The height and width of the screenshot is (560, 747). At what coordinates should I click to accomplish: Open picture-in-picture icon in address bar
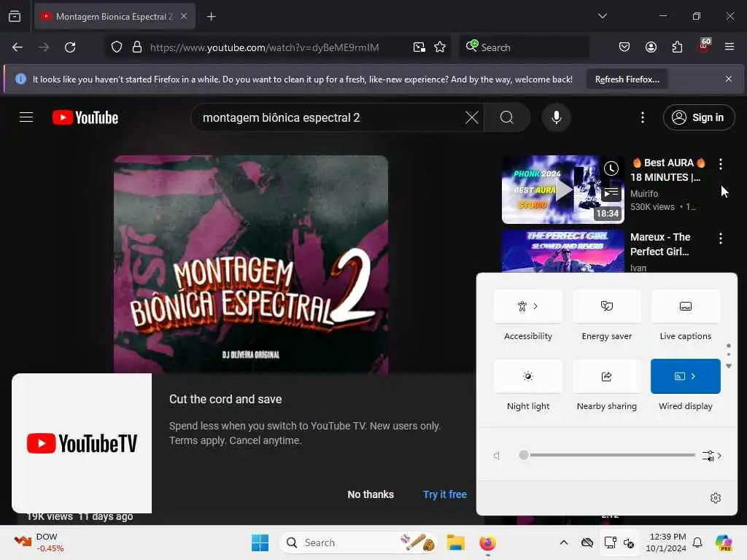pos(419,47)
